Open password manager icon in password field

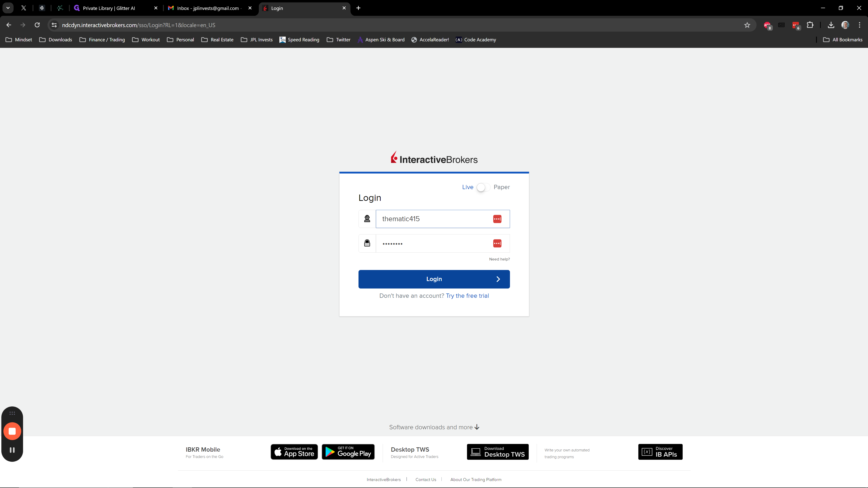point(497,243)
